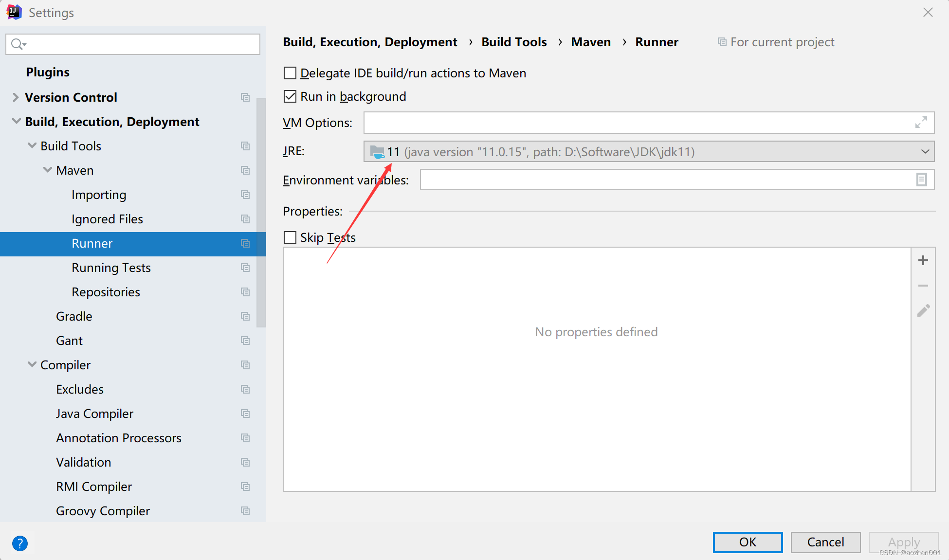Image resolution: width=949 pixels, height=560 pixels.
Task: Click the project-level icon beside Running Tests
Action: [x=245, y=268]
